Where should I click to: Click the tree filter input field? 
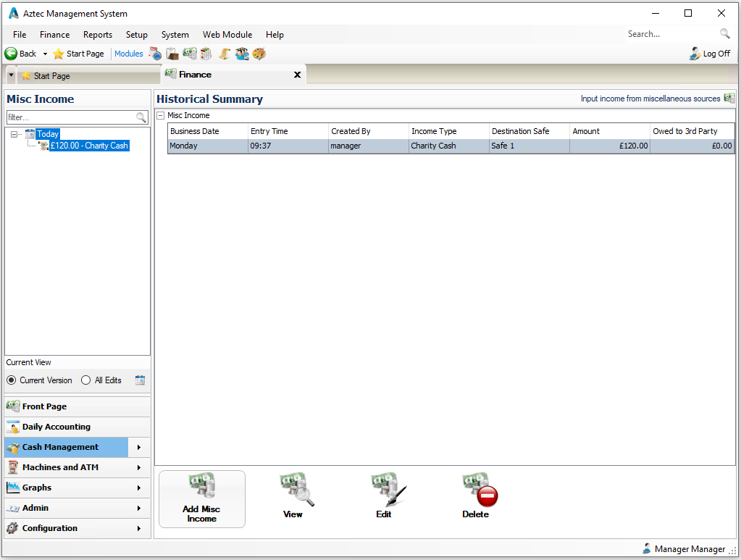point(70,117)
